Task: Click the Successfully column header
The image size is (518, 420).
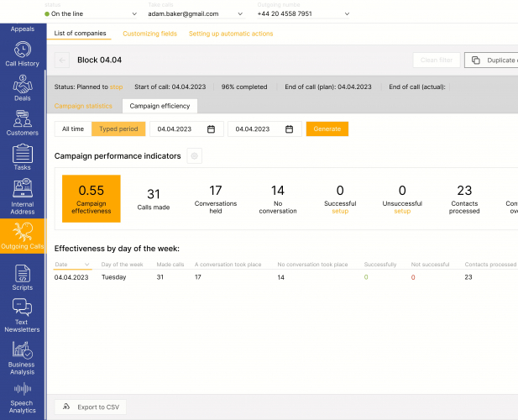Action: coord(380,265)
